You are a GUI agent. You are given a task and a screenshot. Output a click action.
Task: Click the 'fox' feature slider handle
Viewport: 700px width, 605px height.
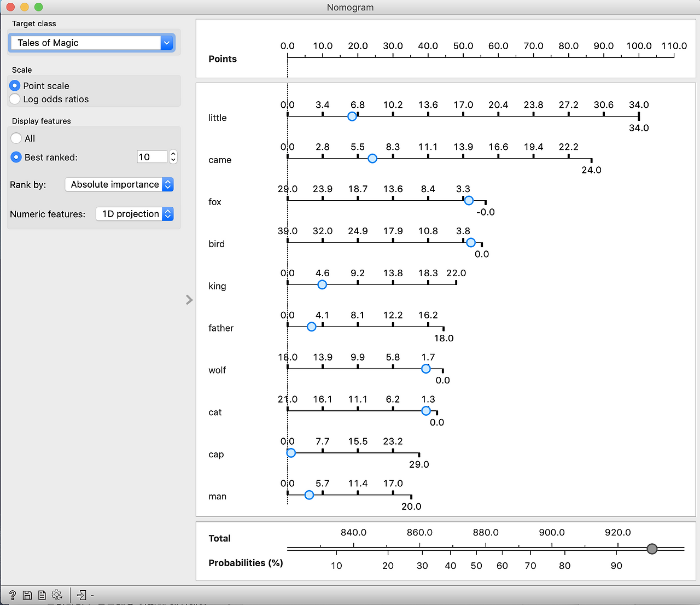pyautogui.click(x=469, y=201)
